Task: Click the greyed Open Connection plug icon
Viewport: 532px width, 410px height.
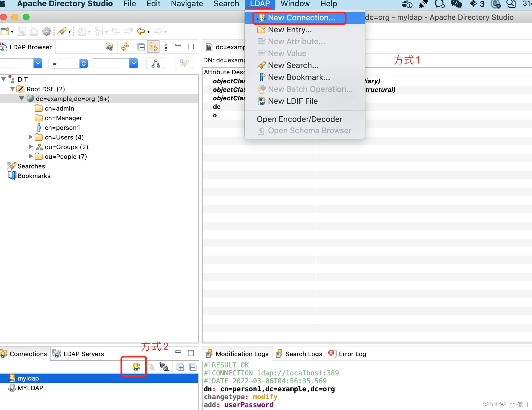Action: click(152, 367)
